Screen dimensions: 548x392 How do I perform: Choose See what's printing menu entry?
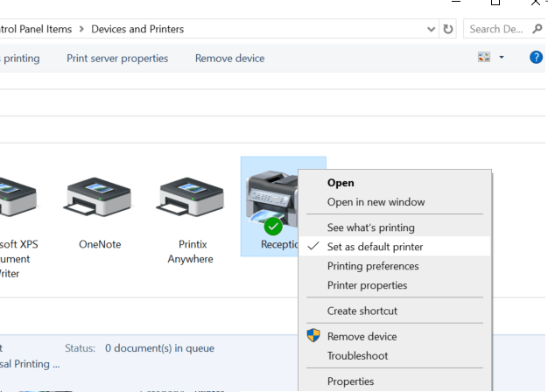point(369,227)
